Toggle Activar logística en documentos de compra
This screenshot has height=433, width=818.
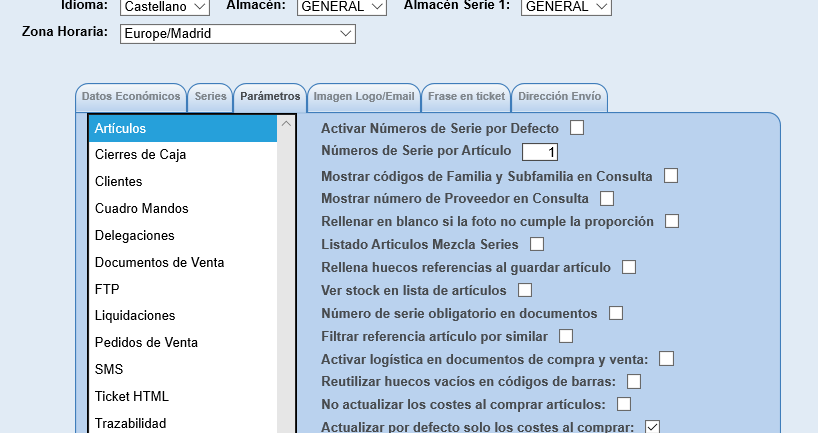pos(667,359)
